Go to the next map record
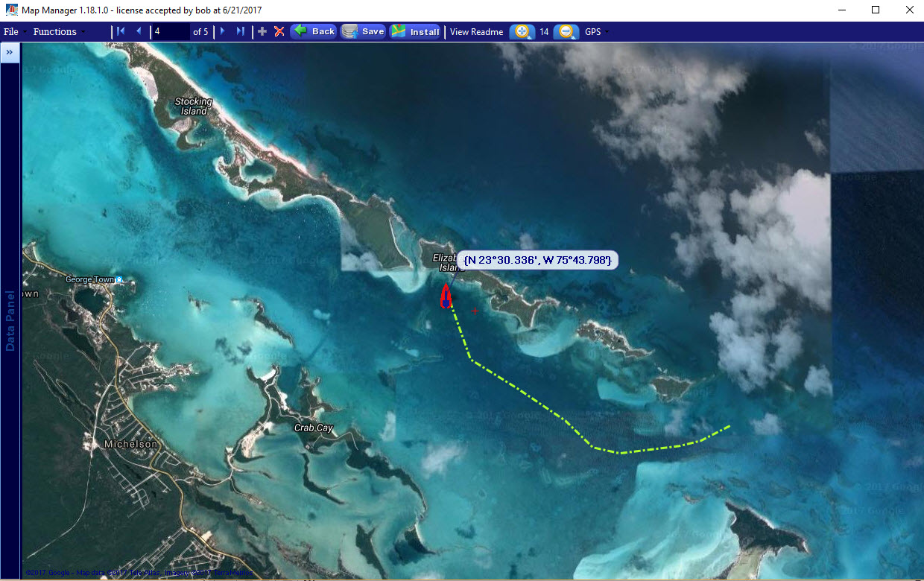The image size is (924, 581). click(222, 31)
